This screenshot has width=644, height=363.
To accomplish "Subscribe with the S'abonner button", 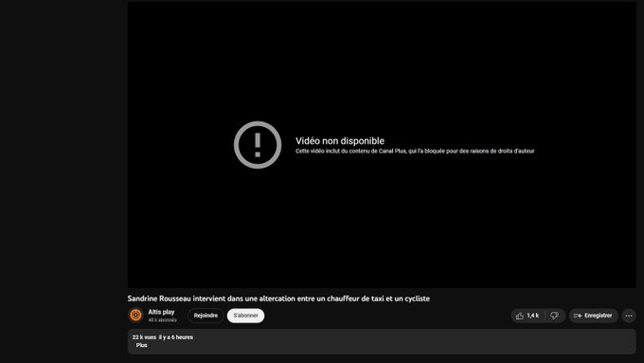I will 245,316.
